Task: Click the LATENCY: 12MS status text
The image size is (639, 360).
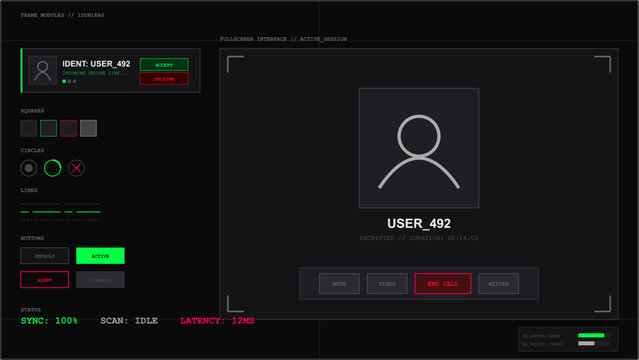Action: tap(217, 320)
